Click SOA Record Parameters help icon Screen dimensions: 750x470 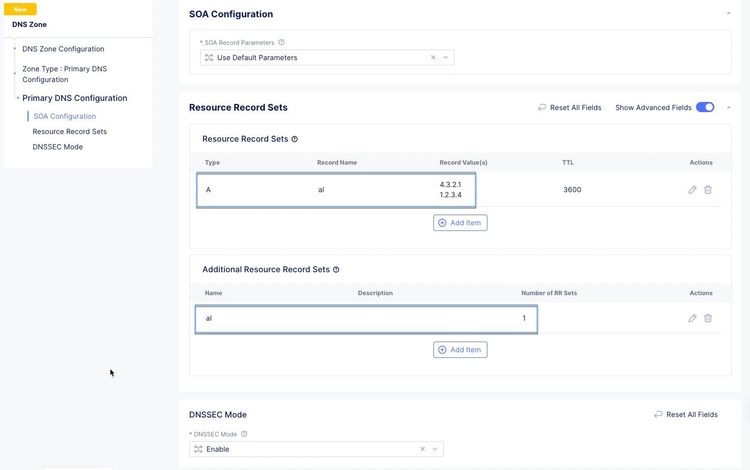click(x=281, y=43)
